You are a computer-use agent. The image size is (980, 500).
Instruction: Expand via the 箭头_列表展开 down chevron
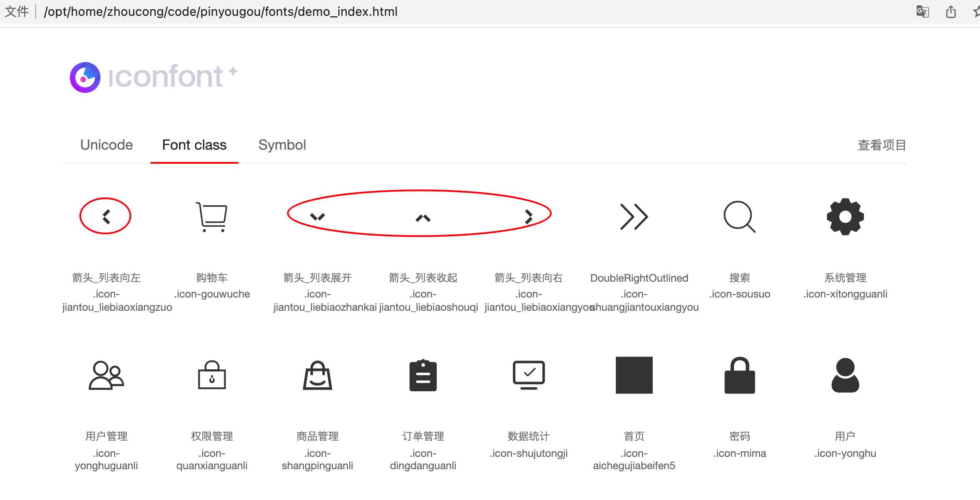coord(318,217)
